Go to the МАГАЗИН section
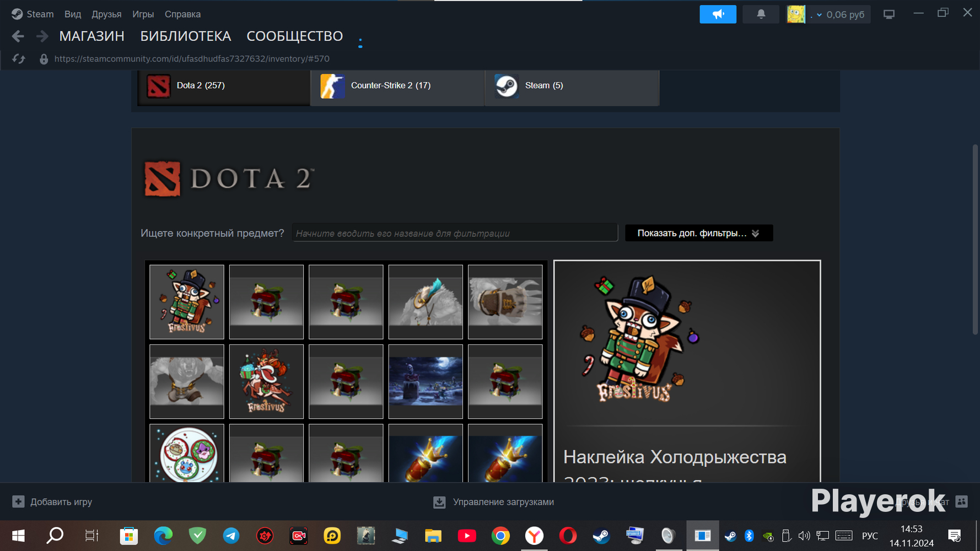Screen dimensions: 980x551 (x=92, y=36)
